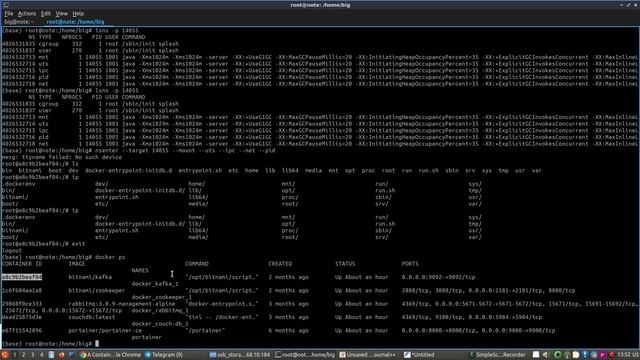Click the keyboard layout US indicator
This screenshot has width=640, height=360.
(636, 355)
